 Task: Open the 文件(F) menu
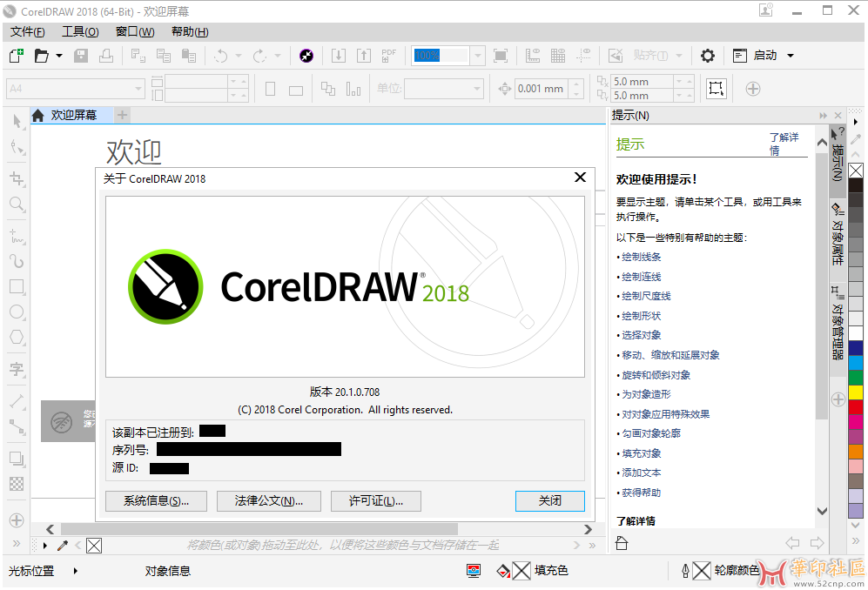coord(28,32)
